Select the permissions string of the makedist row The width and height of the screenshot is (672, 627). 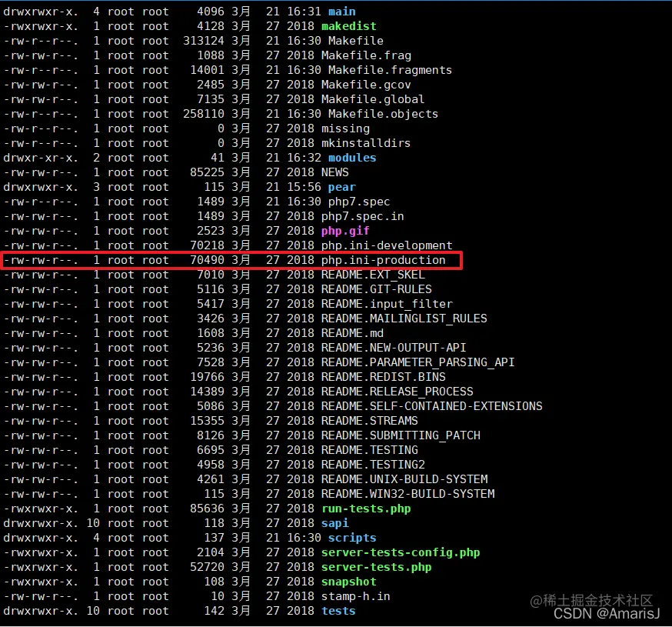point(41,26)
